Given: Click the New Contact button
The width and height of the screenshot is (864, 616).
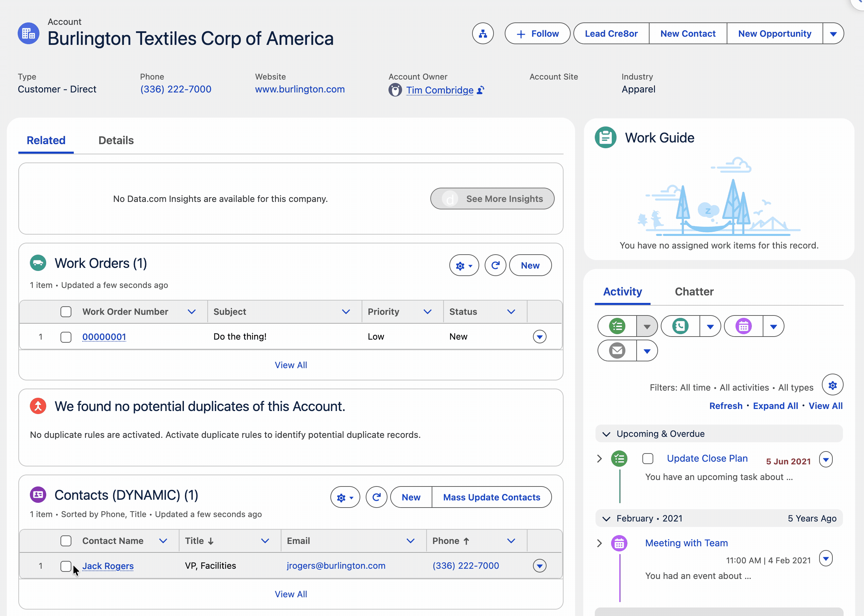Looking at the screenshot, I should pos(687,33).
